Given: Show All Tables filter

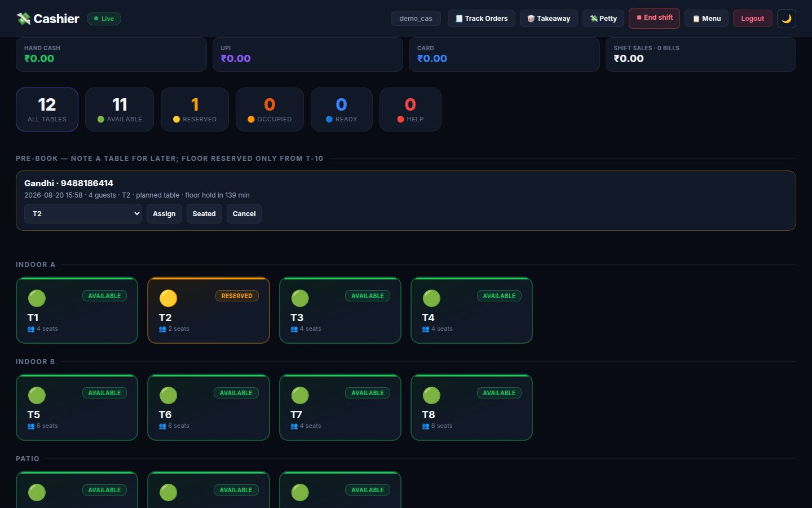Looking at the screenshot, I should pyautogui.click(x=47, y=110).
